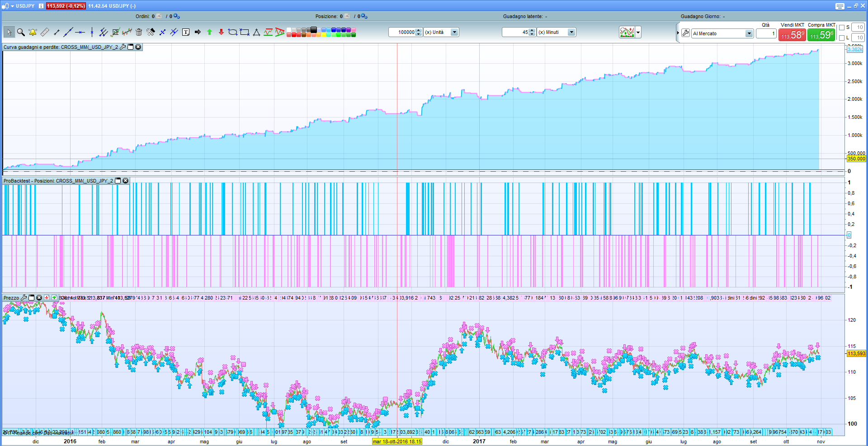Open the Unità units dropdown
This screenshot has width=868, height=446.
(x=454, y=32)
